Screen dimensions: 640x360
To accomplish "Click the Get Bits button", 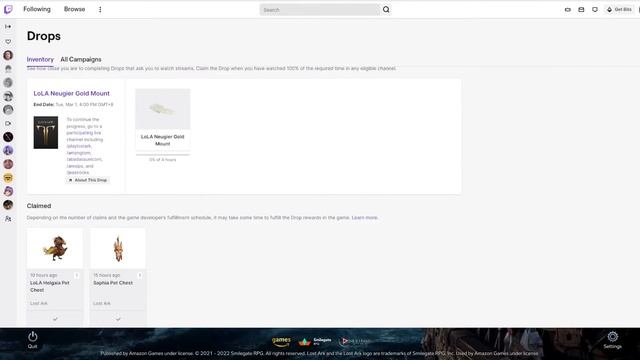I will pyautogui.click(x=619, y=9).
